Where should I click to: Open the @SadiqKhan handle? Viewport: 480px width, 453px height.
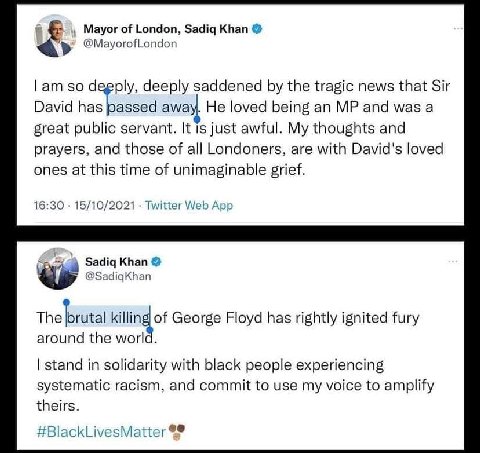click(118, 276)
